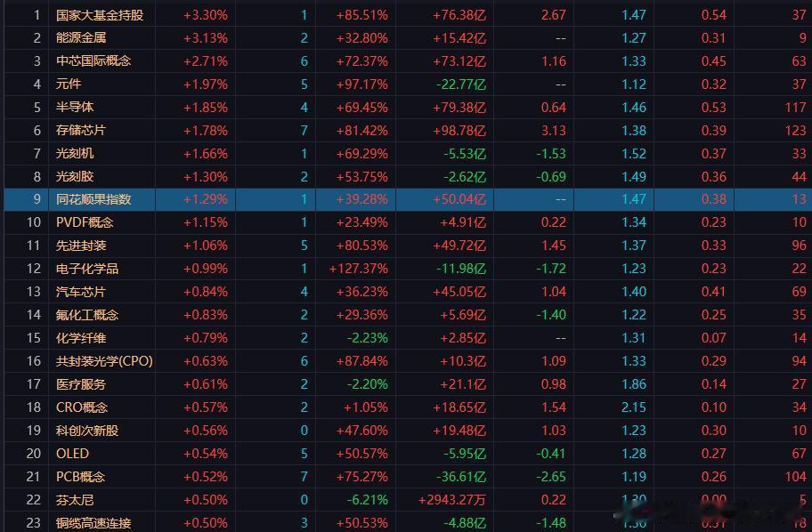Click the -6.21% cell for 芬太尼

(367, 500)
